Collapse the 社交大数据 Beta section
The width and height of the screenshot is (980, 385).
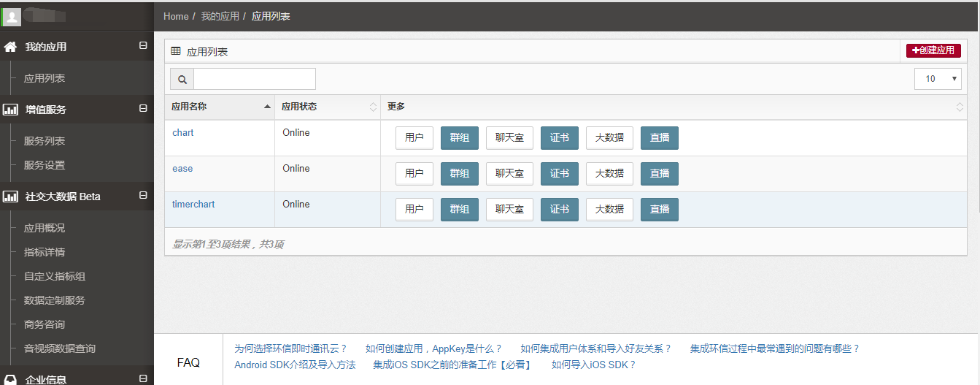tap(143, 196)
